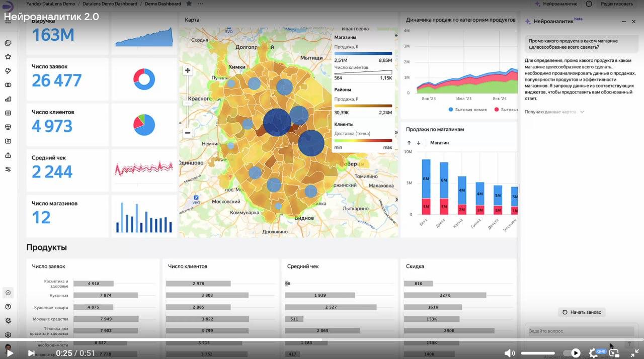Toggle the video autoplay switch
Screen dimensions: 644x359
572,353
